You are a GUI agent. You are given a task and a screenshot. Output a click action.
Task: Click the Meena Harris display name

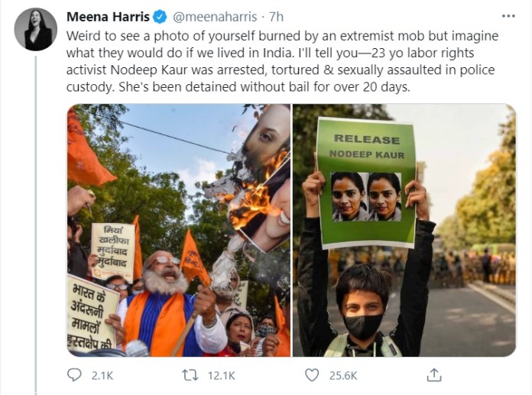pos(108,17)
